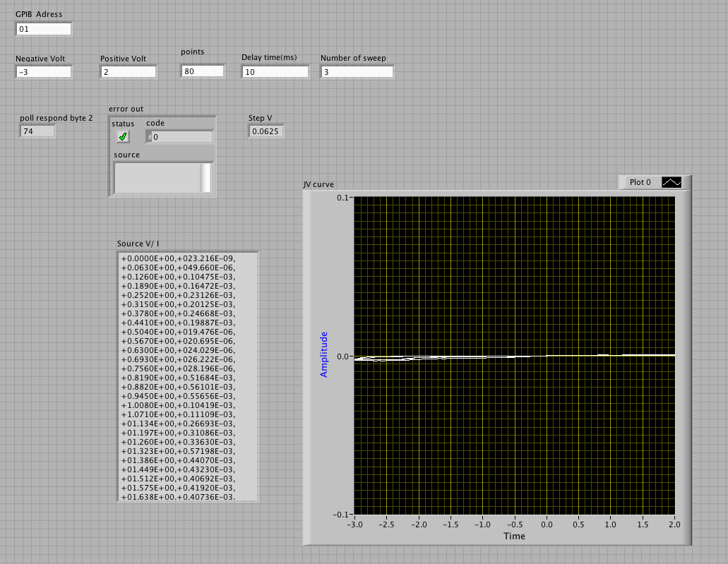The image size is (728, 564).
Task: Click the error out cluster label
Action: (x=126, y=109)
